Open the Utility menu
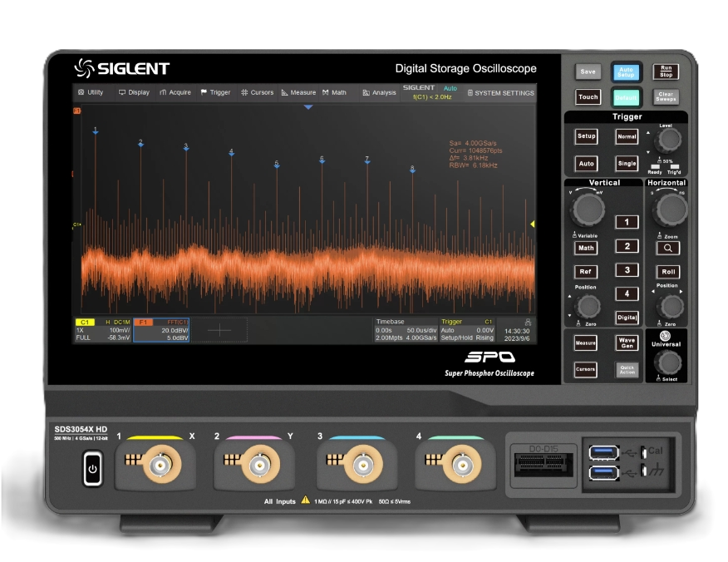Screen dimensions: 728x562 (x=91, y=92)
